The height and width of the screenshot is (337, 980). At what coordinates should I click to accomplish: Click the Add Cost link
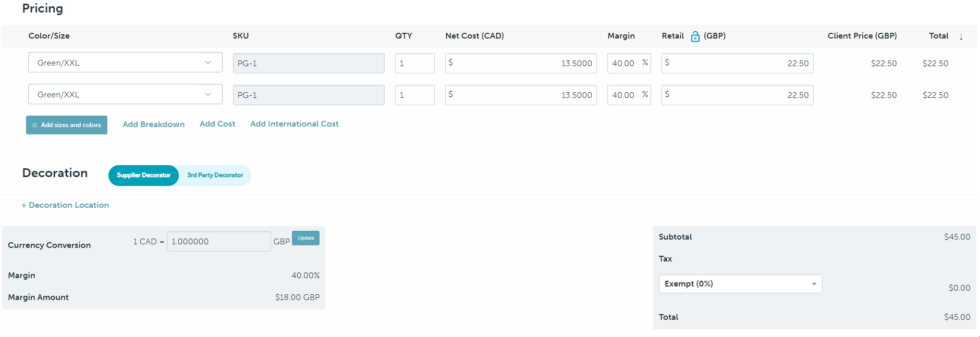(x=217, y=124)
